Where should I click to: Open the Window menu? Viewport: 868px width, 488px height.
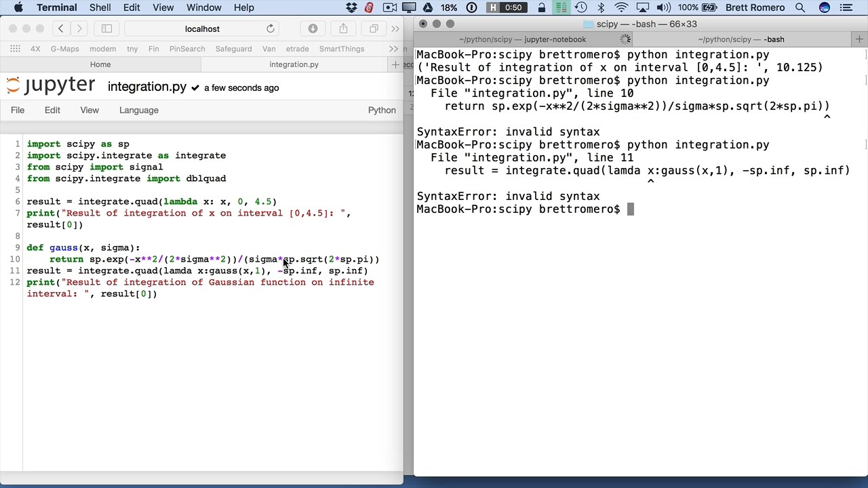tap(203, 7)
